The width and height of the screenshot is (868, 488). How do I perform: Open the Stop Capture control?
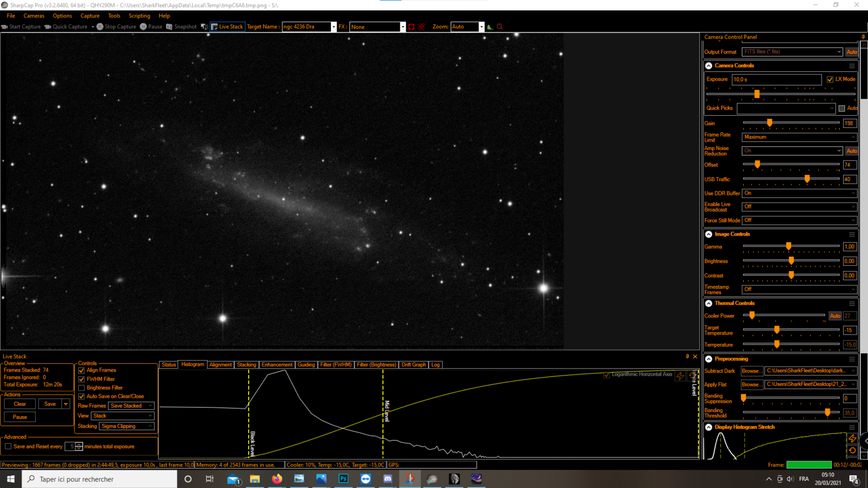point(116,26)
